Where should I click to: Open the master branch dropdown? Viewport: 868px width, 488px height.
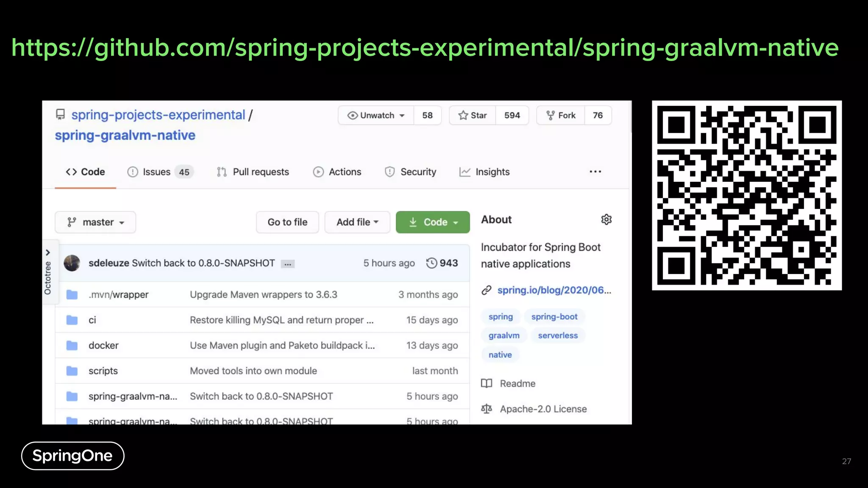(95, 222)
